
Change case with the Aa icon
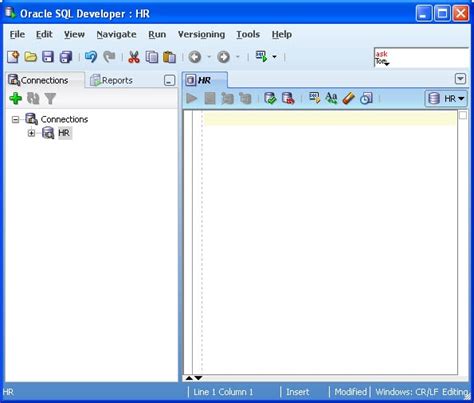pyautogui.click(x=331, y=98)
